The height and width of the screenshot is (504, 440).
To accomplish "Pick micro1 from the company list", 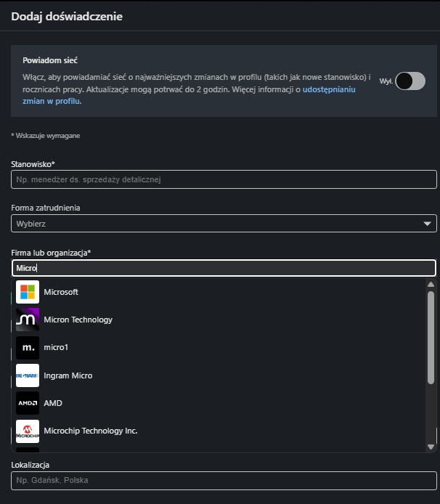I will click(219, 347).
